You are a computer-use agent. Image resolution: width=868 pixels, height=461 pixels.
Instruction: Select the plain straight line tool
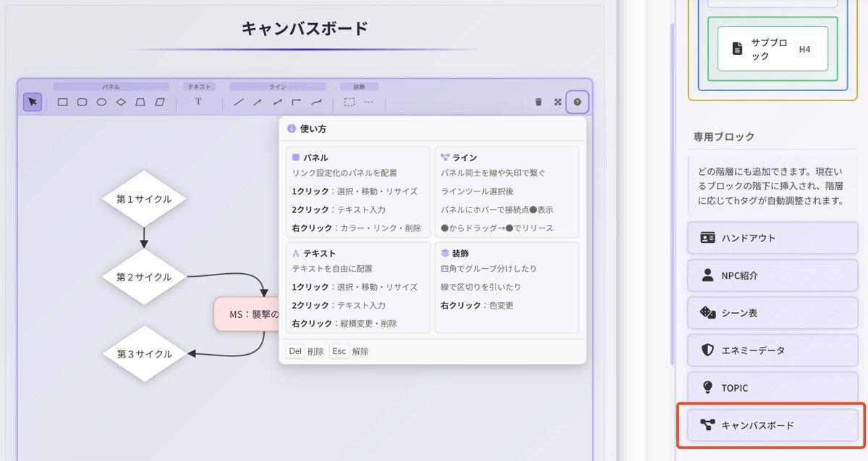(x=239, y=102)
